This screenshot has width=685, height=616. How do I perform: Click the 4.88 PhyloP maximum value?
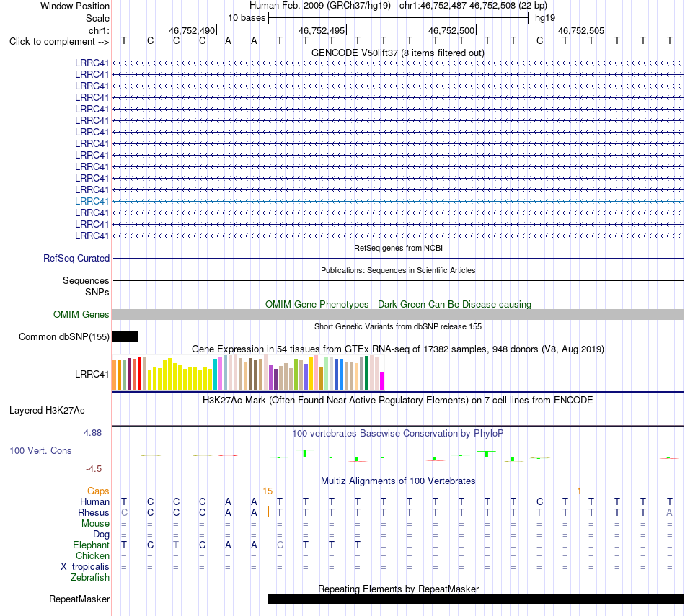point(92,432)
